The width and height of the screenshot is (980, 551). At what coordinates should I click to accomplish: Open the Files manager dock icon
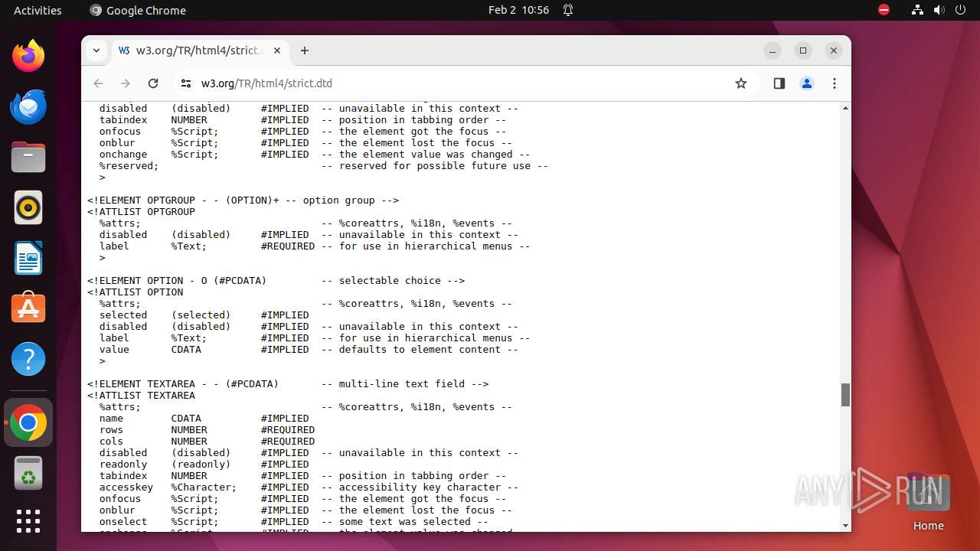click(28, 157)
